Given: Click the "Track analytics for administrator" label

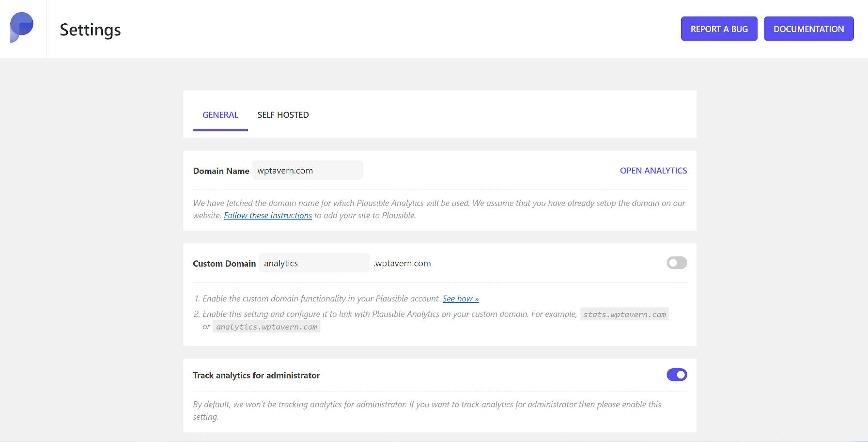Looking at the screenshot, I should click(x=256, y=375).
